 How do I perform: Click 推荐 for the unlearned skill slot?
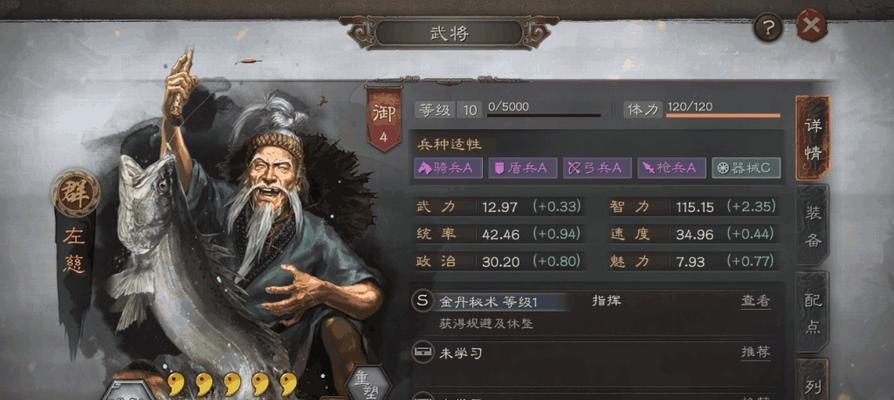(x=755, y=352)
